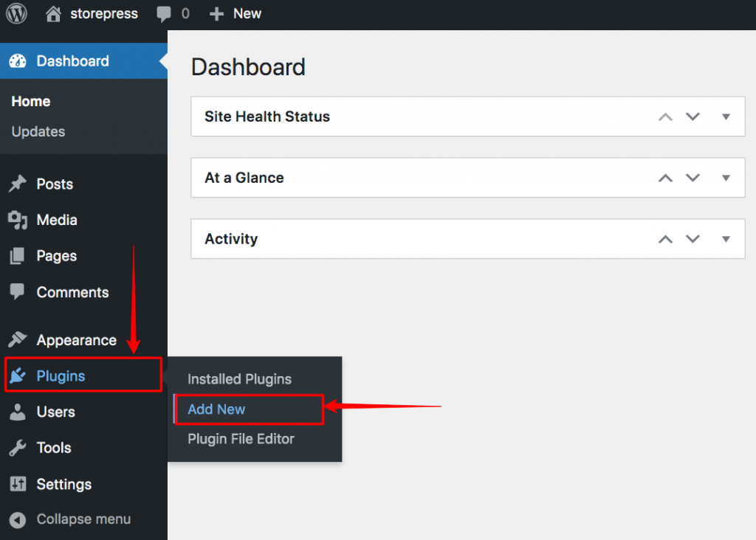Move At a Glance panel down
Screen dimensions: 756x540
(693, 178)
